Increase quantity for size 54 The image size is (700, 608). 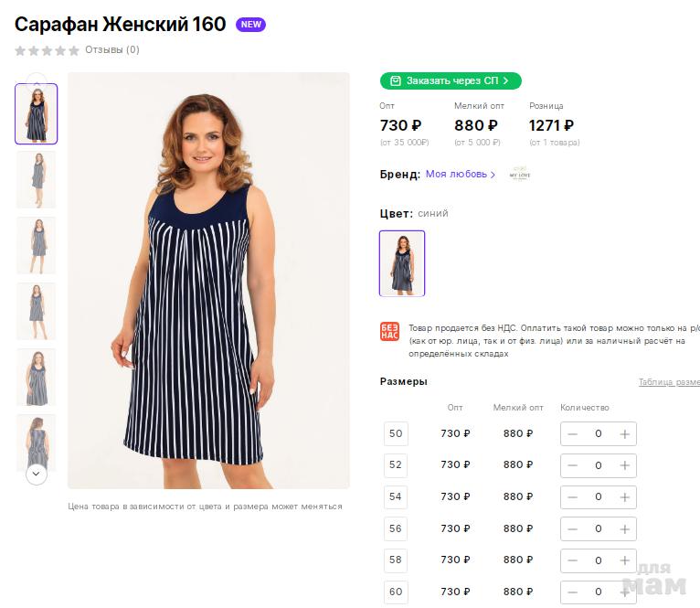tap(624, 497)
